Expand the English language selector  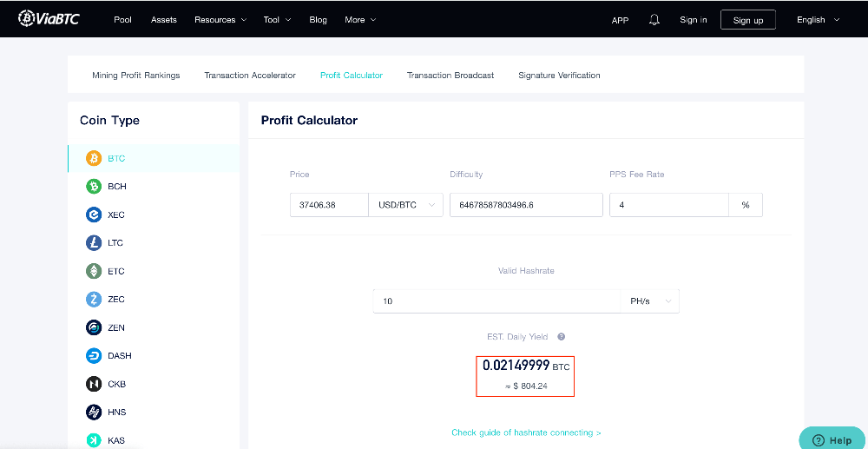[818, 20]
